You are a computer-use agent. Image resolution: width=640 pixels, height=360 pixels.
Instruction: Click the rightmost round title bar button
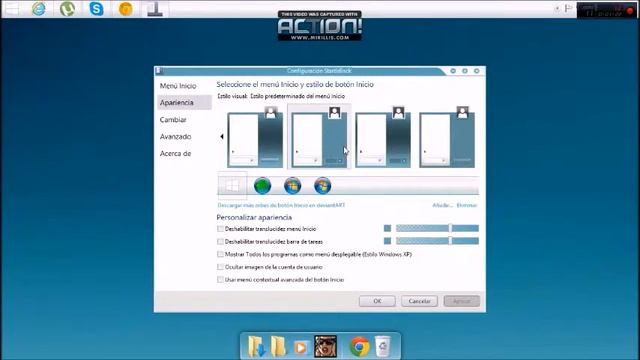(476, 71)
